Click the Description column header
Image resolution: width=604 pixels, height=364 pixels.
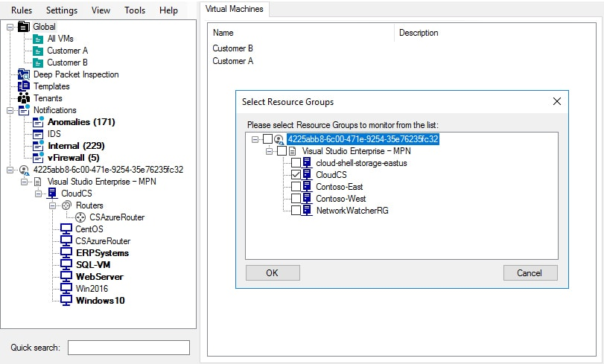[495, 33]
